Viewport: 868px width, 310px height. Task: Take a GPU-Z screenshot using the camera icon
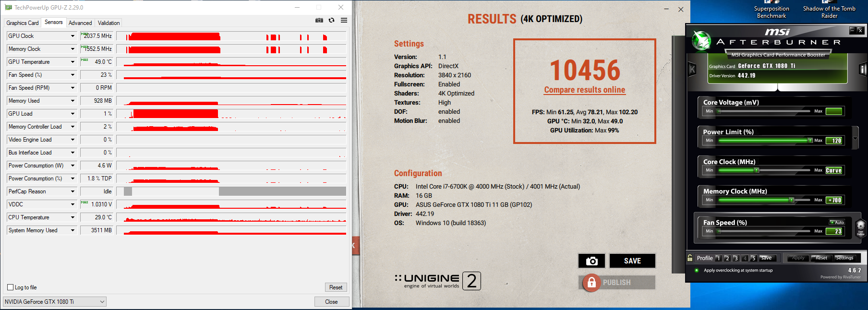coord(319,20)
